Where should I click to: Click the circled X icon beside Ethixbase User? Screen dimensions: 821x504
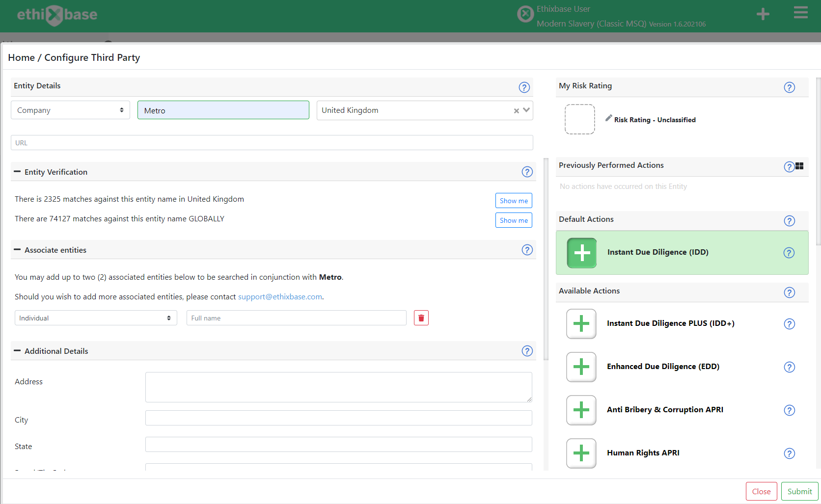click(x=525, y=14)
